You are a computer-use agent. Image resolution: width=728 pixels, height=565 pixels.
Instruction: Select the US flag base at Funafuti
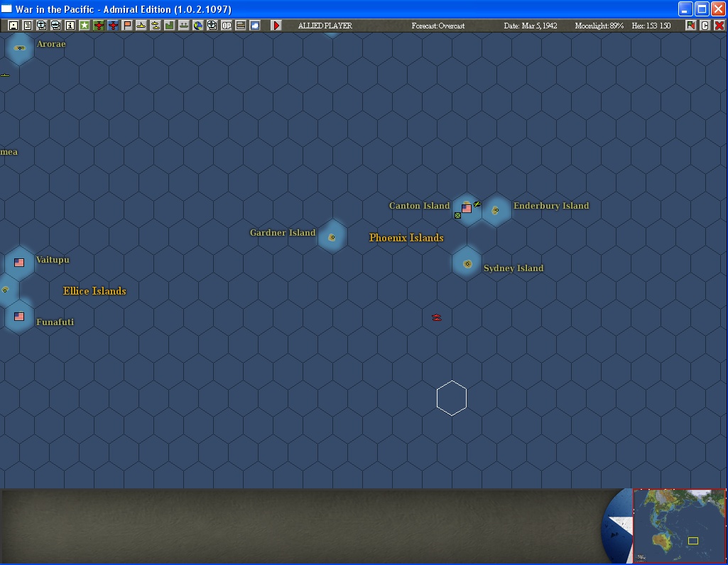(19, 317)
